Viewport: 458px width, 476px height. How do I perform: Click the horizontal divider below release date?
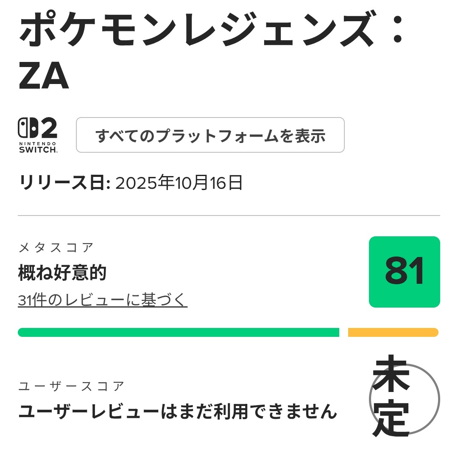point(229,216)
